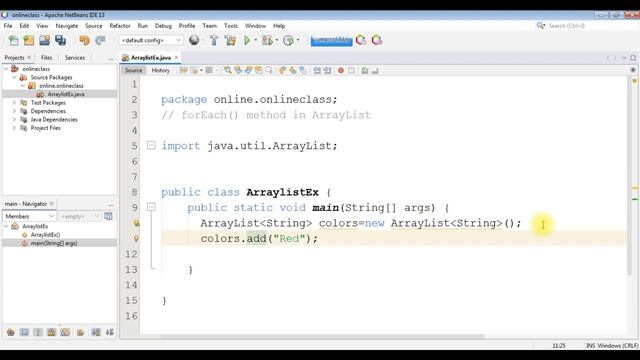Switch to the Files tab

(47, 58)
